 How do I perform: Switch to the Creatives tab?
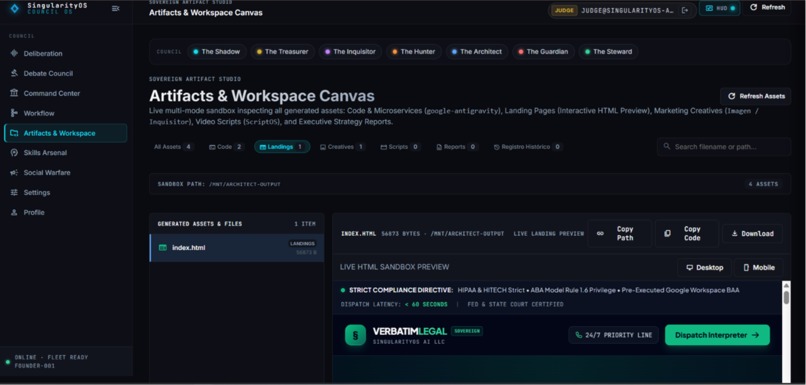coord(342,147)
